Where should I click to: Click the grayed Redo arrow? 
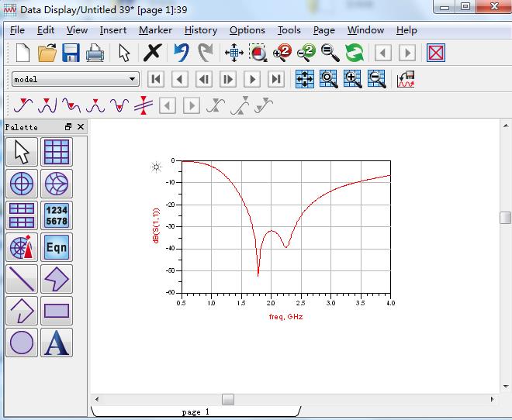tap(206, 53)
